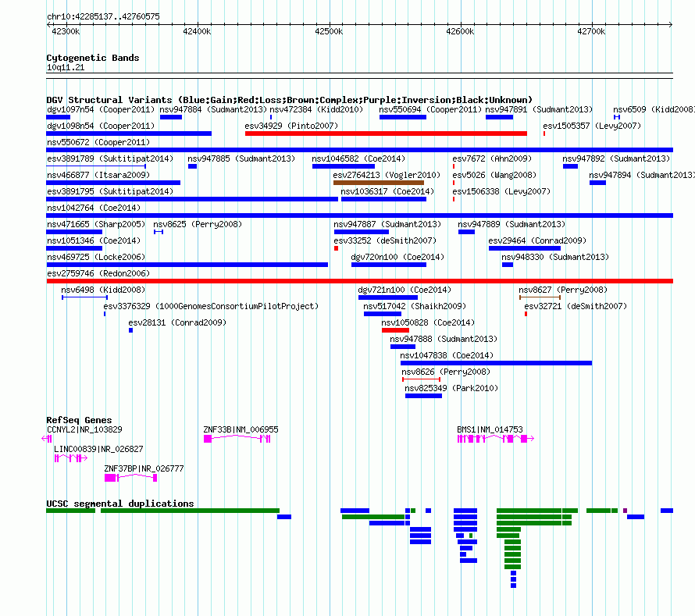Viewport: 695px width, 616px height.
Task: Open ZNF33B|NM_006955 gene
Action: [x=241, y=429]
